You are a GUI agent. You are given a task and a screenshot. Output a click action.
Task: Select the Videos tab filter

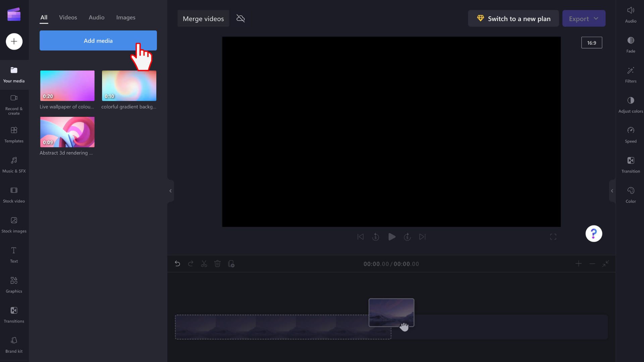pos(68,17)
